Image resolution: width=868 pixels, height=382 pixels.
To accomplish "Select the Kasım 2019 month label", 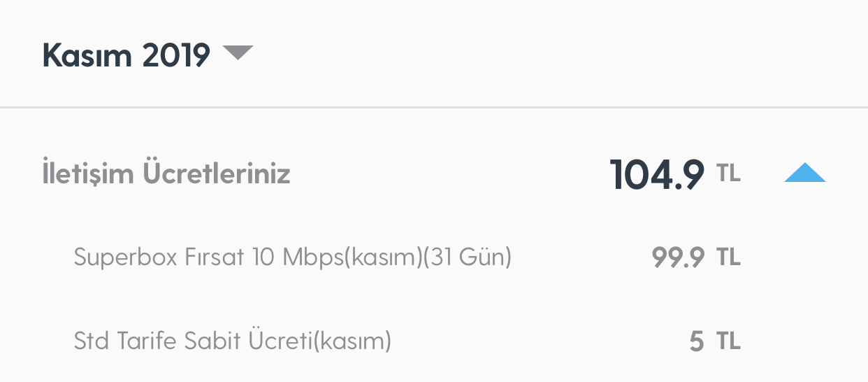I will (126, 55).
